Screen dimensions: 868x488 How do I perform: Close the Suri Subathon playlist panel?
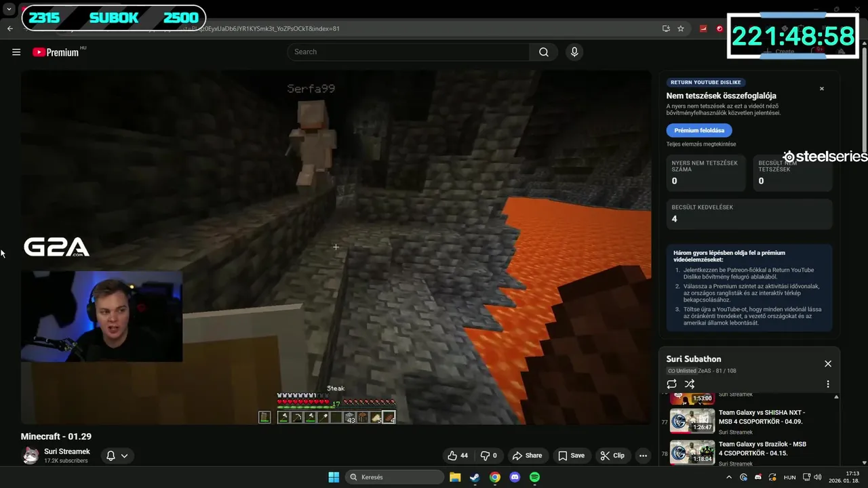coord(828,364)
